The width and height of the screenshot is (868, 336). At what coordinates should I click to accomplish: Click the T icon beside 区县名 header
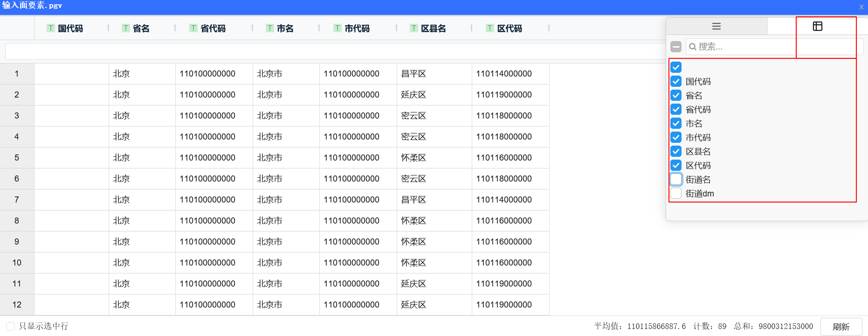point(413,28)
